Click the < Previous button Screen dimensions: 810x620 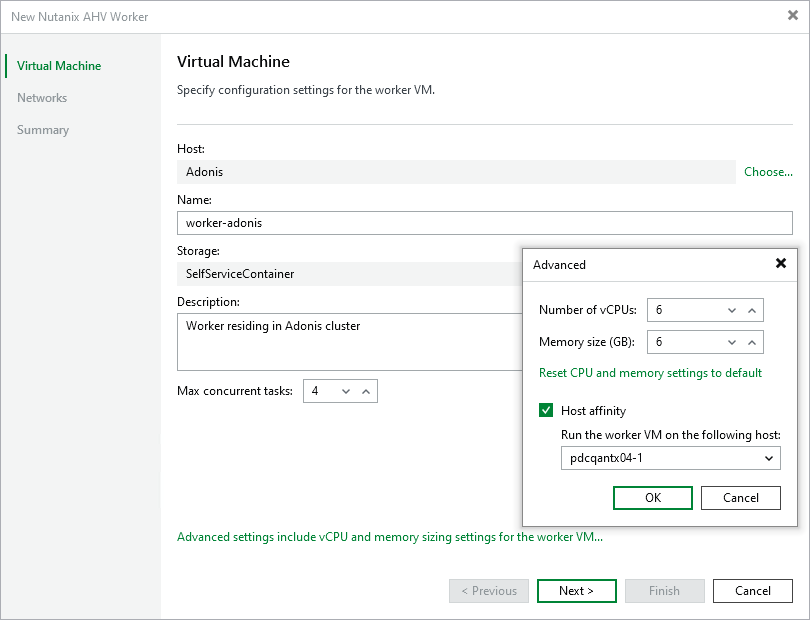(489, 591)
